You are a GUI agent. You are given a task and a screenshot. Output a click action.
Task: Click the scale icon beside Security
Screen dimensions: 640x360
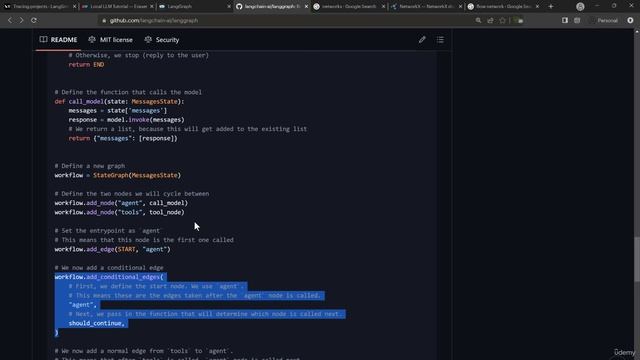pos(148,39)
